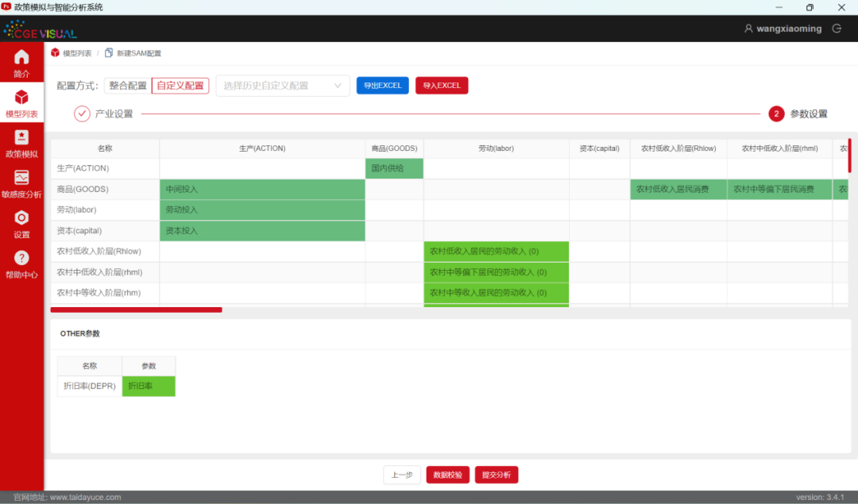The image size is (858, 504).
Task: Click the version 3.4.1 footer text
Action: pyautogui.click(x=820, y=498)
